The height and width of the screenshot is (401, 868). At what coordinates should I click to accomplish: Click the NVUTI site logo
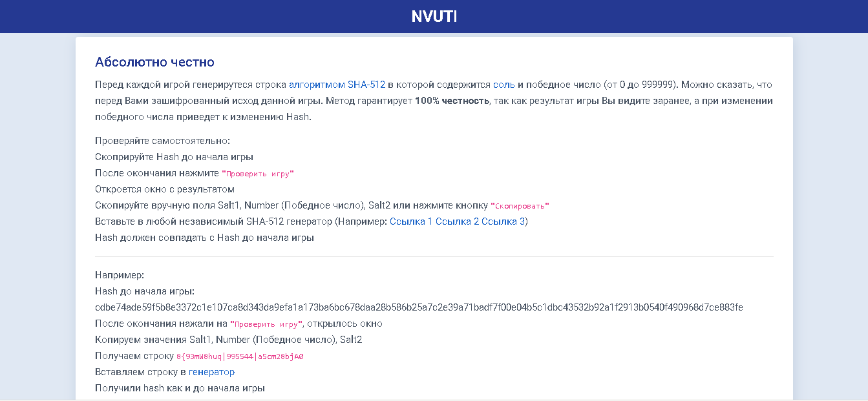tap(434, 16)
